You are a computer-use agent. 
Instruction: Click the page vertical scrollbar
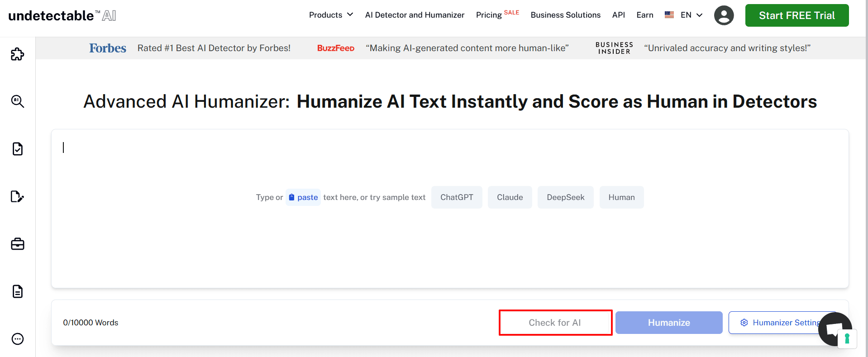[866, 178]
